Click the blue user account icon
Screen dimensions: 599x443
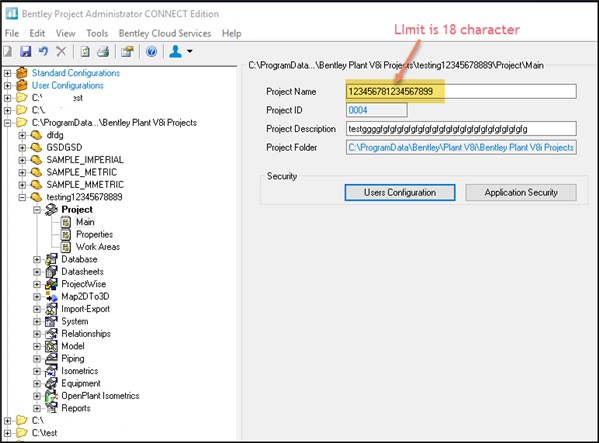point(175,51)
